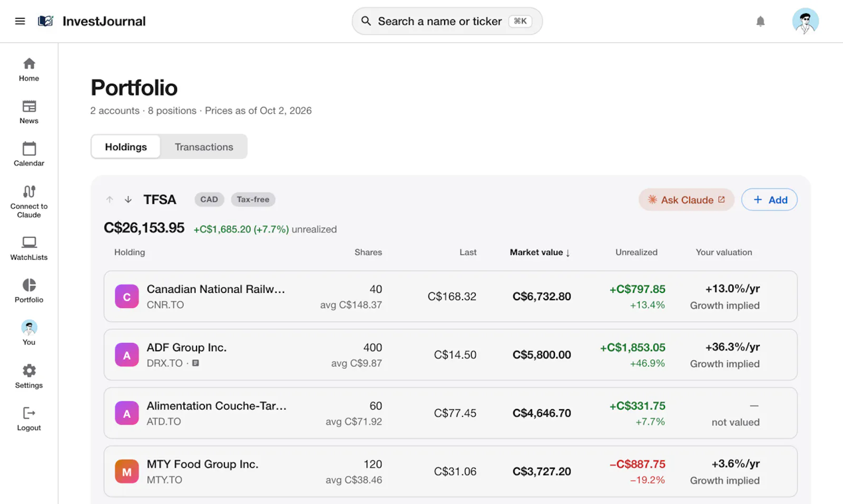
Task: Click the MTY Food Group M icon
Action: tap(127, 472)
